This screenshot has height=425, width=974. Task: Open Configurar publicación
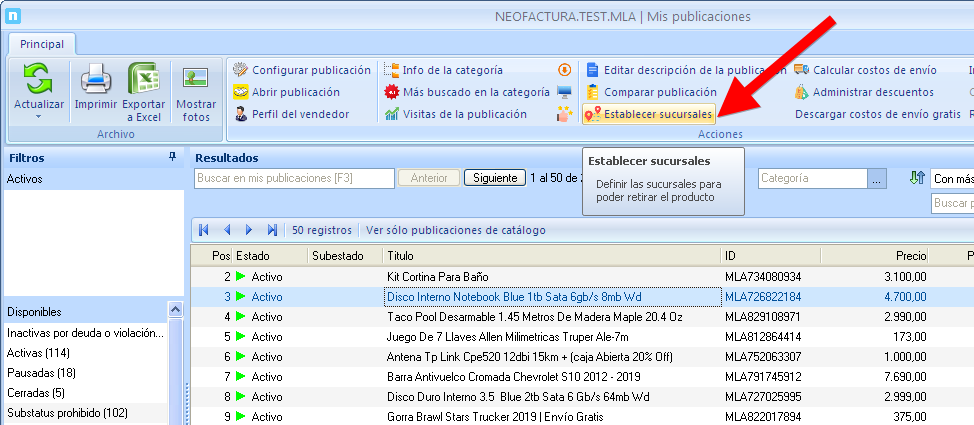point(302,70)
